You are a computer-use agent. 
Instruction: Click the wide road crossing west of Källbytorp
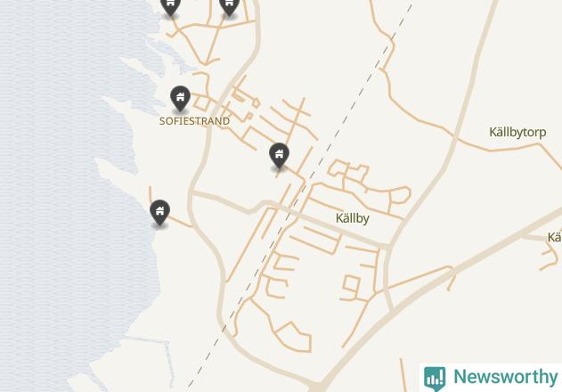point(455,137)
